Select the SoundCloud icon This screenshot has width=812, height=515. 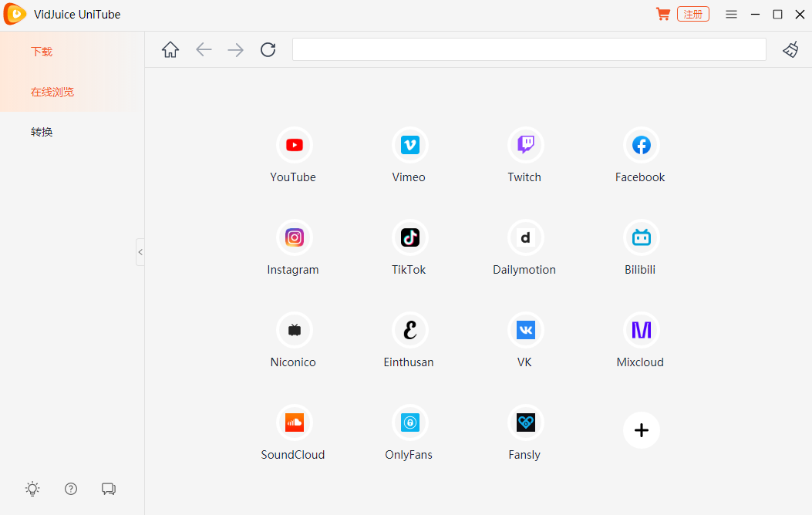(293, 422)
